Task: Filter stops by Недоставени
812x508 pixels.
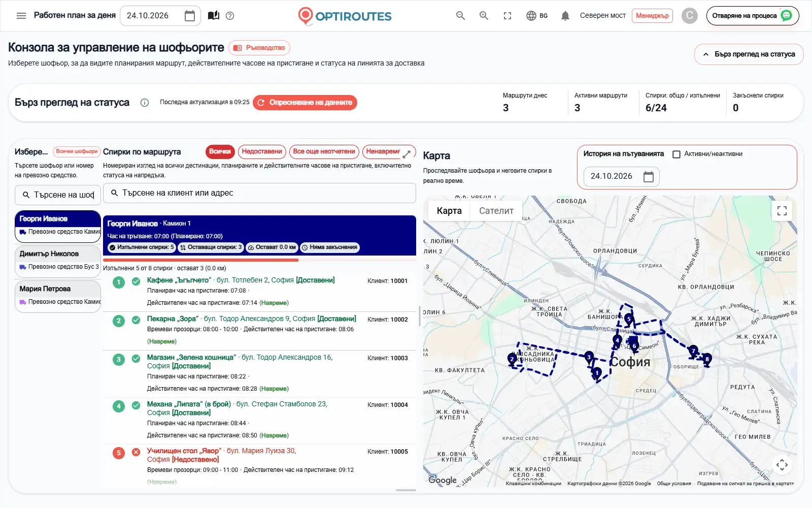Action: [x=262, y=151]
